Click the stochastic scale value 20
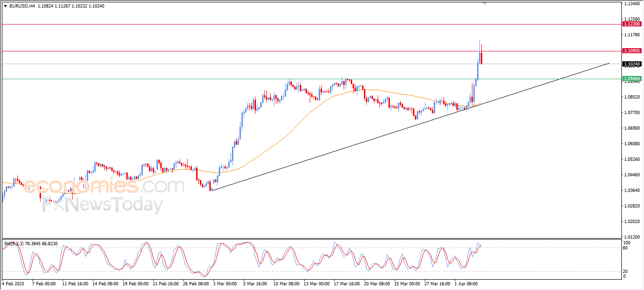The width and height of the screenshot is (644, 290). [626, 271]
